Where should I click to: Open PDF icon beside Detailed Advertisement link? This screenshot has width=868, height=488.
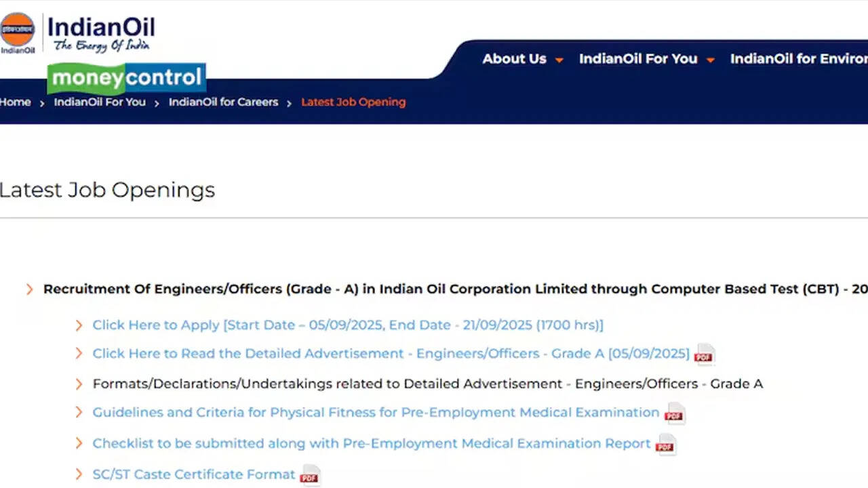coord(705,354)
